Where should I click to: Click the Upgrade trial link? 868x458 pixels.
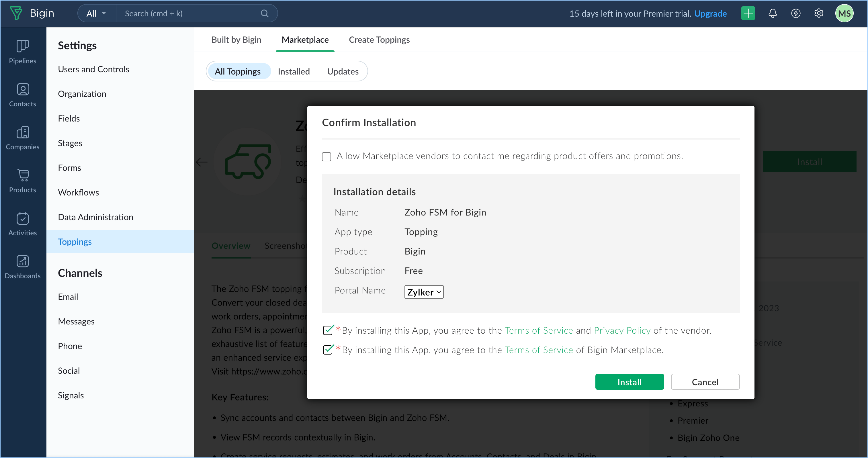point(710,13)
